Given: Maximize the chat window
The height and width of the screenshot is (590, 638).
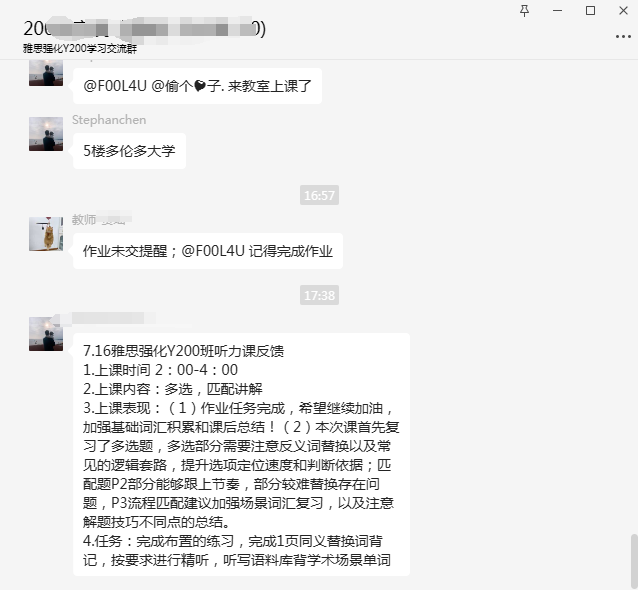Looking at the screenshot, I should tap(590, 11).
